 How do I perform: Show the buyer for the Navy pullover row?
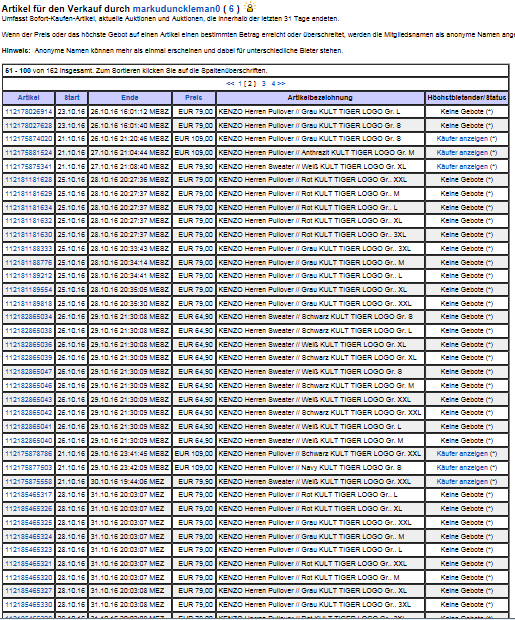(462, 468)
